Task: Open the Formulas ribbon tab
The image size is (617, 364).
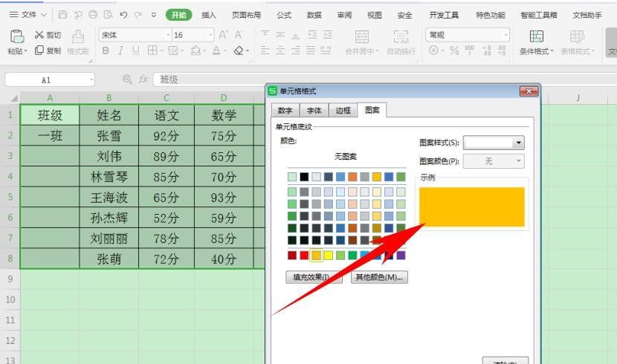Action: click(x=284, y=15)
